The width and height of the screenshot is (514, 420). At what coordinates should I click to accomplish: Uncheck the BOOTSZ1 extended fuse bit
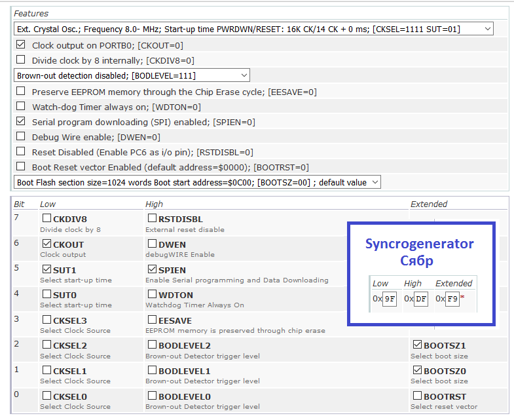pos(417,345)
